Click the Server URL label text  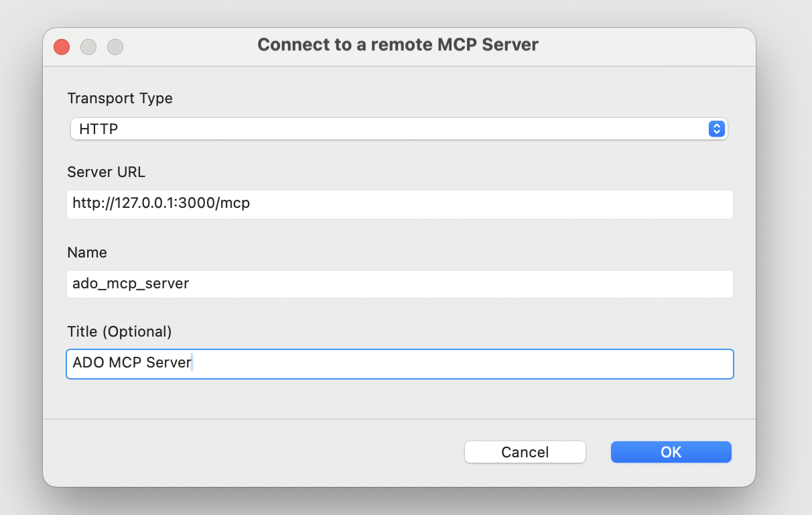click(106, 172)
